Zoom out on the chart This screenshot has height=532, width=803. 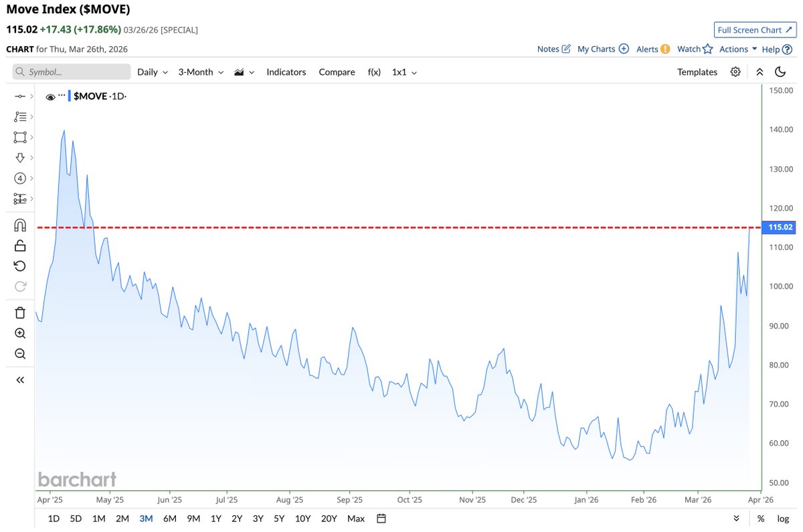(x=19, y=353)
